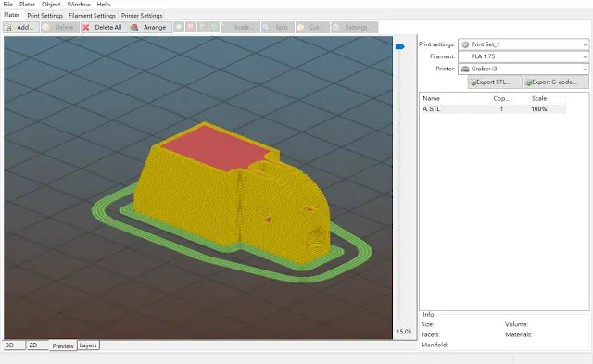593x364 pixels.
Task: Open the File menu
Action: click(8, 4)
